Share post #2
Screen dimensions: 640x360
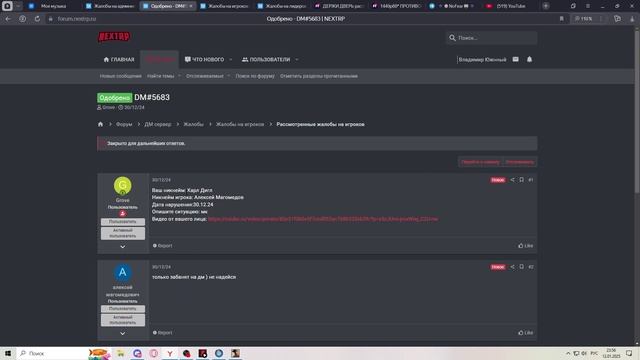click(x=512, y=267)
